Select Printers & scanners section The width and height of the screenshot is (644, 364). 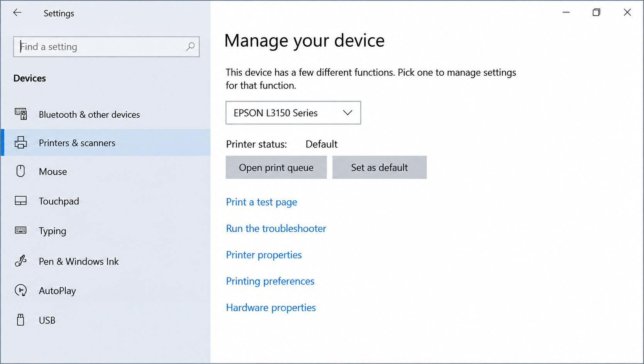click(x=106, y=143)
